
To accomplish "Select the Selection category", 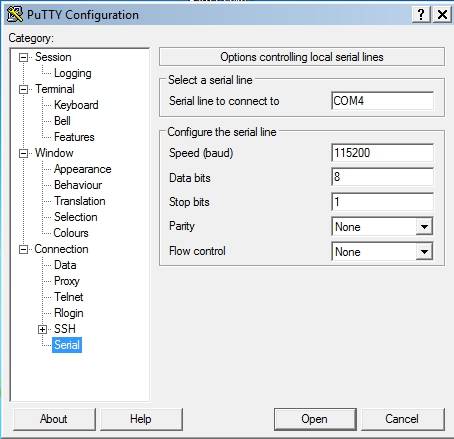I will (x=76, y=217).
